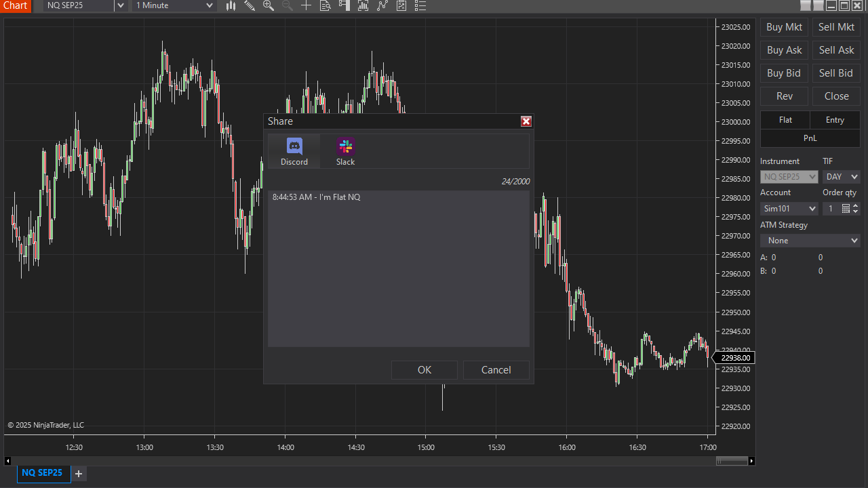
Task: Choose Discord in the Share dialog
Action: [294, 150]
